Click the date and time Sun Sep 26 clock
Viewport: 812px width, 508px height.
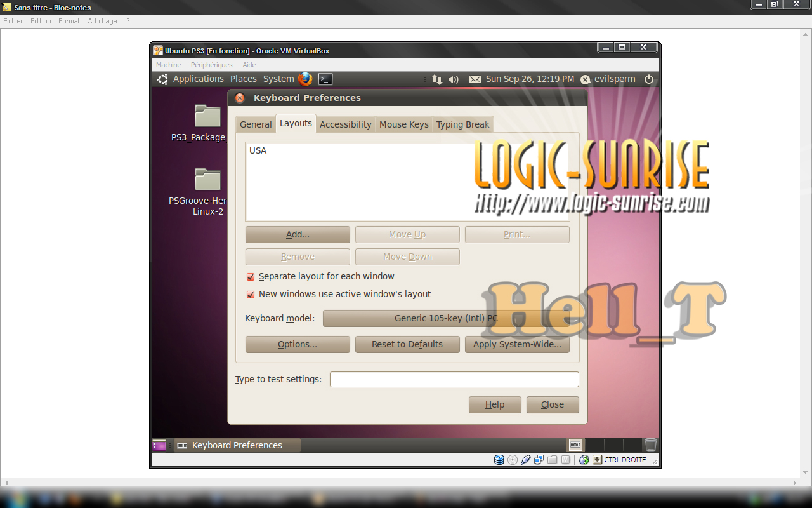click(x=530, y=79)
